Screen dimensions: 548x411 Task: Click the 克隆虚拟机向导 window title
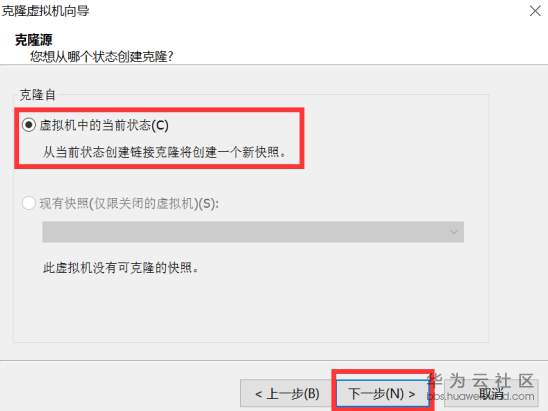[45, 11]
